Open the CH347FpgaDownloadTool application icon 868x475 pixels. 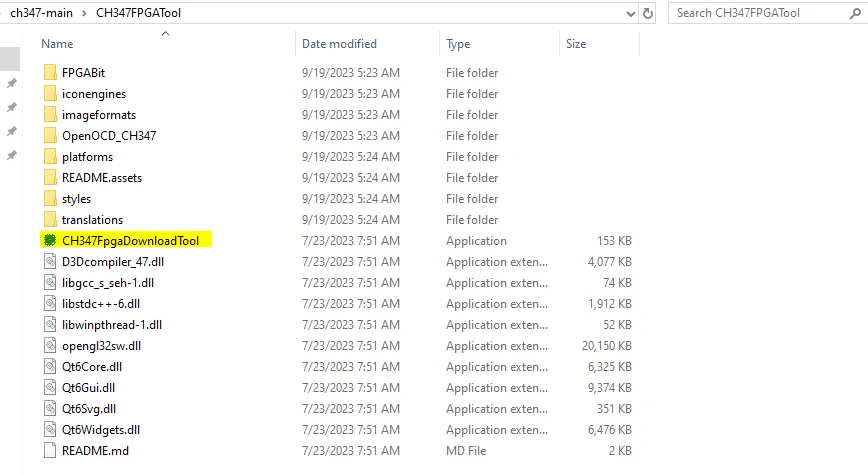click(x=49, y=241)
